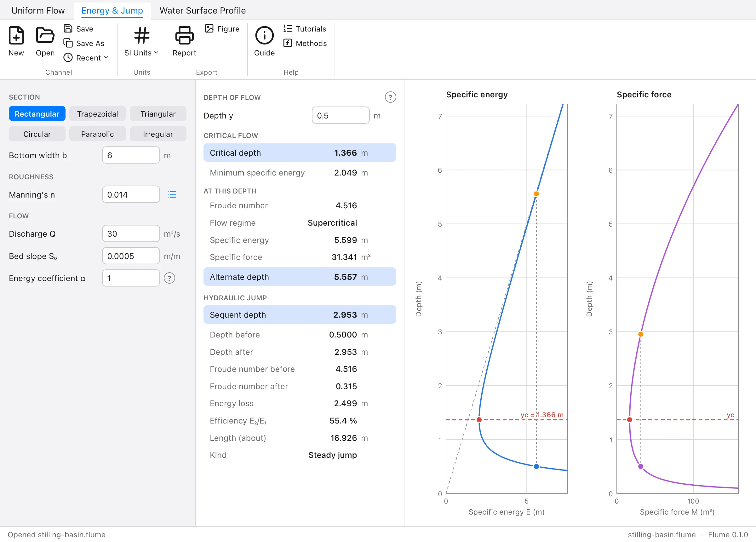756x542 pixels.
Task: Select the Sequent depth result row
Action: [300, 315]
